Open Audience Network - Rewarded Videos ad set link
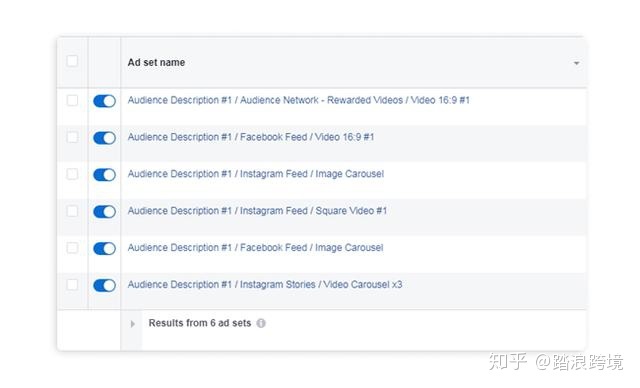Image resolution: width=640 pixels, height=388 pixels. click(x=298, y=100)
